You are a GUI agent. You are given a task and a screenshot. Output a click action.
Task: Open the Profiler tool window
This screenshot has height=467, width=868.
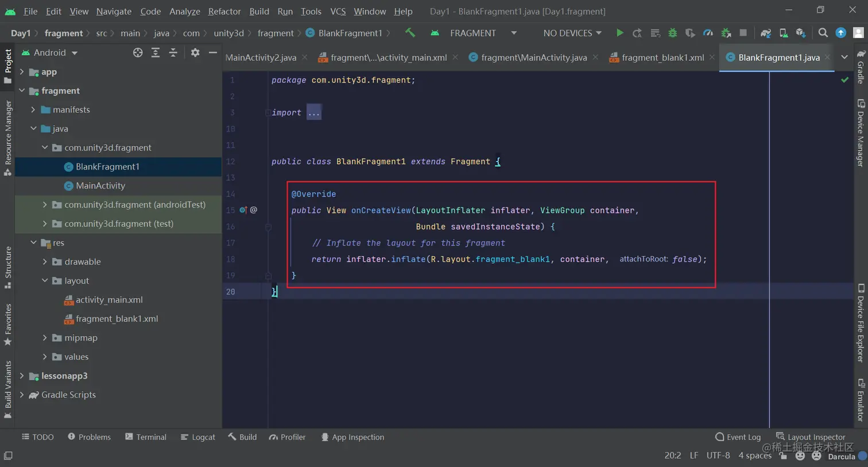tap(287, 437)
